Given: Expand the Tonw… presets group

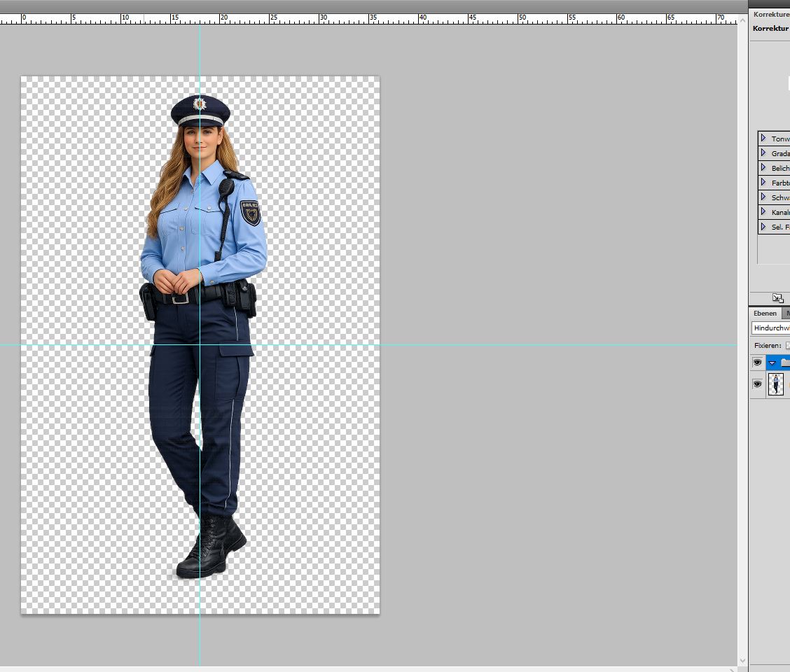Looking at the screenshot, I should coord(763,138).
